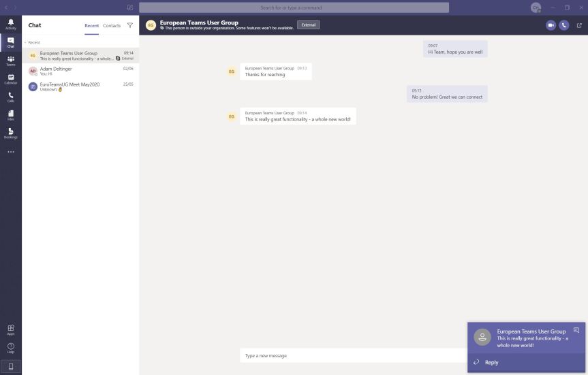Open the Activity feed
This screenshot has height=375, width=588.
[x=10, y=24]
